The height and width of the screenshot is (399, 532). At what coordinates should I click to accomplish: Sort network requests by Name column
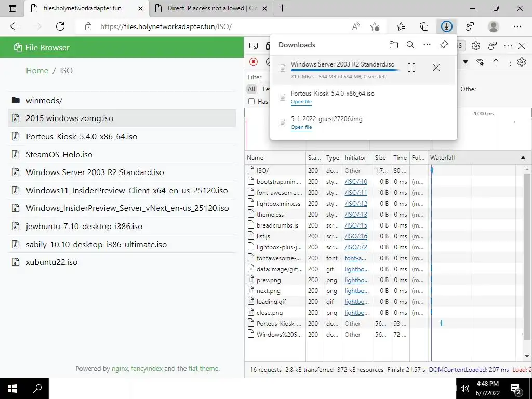click(x=275, y=158)
